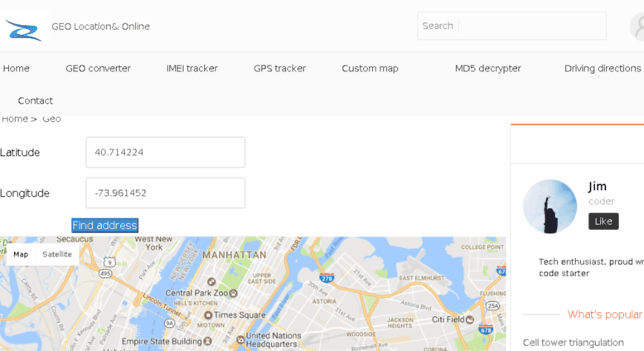Click the What's popular heading

point(604,314)
